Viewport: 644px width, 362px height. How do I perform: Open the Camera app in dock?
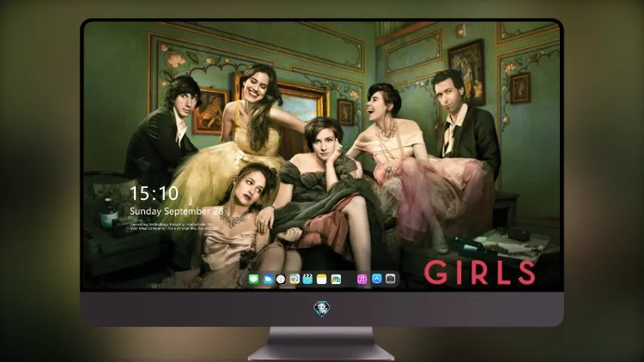[x=391, y=279]
